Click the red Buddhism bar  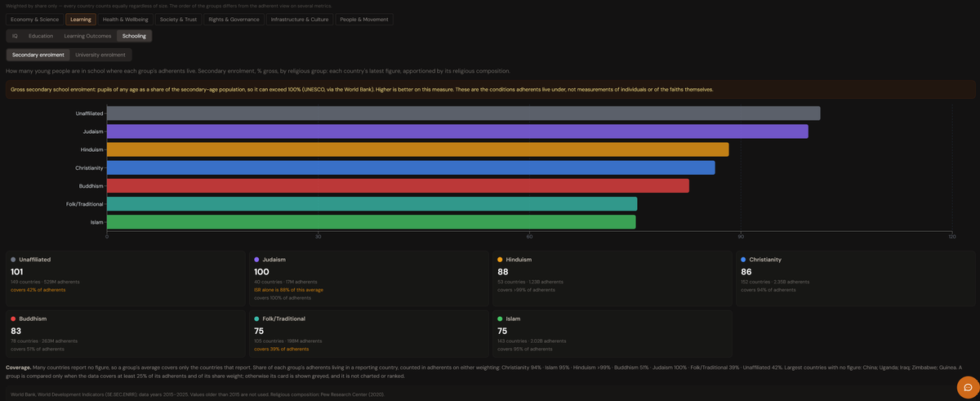coord(398,185)
